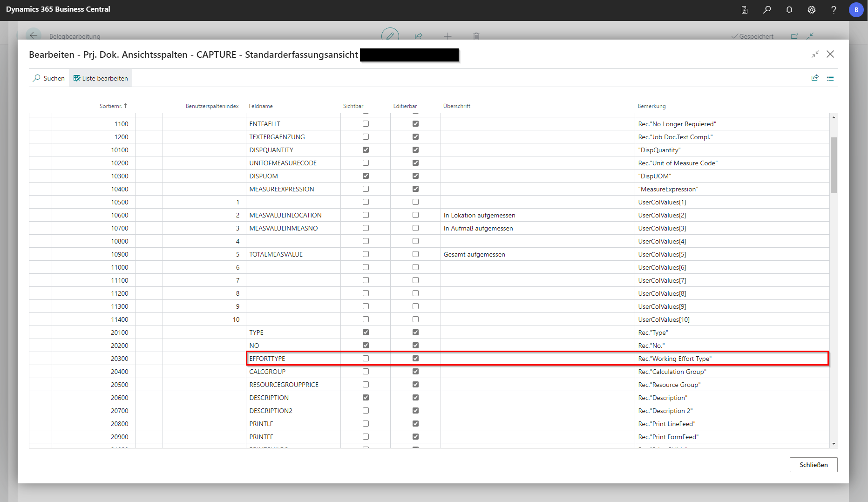Click the help question mark icon

click(834, 10)
